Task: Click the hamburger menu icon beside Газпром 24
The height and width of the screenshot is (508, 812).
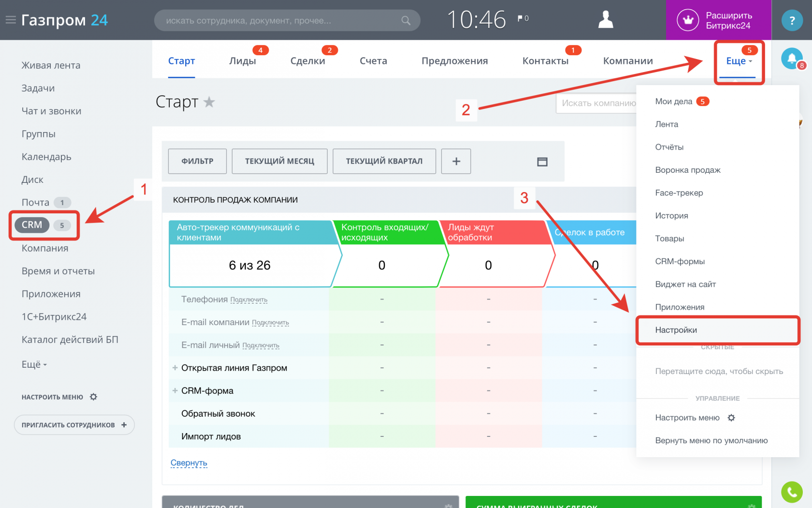Action: pos(11,20)
